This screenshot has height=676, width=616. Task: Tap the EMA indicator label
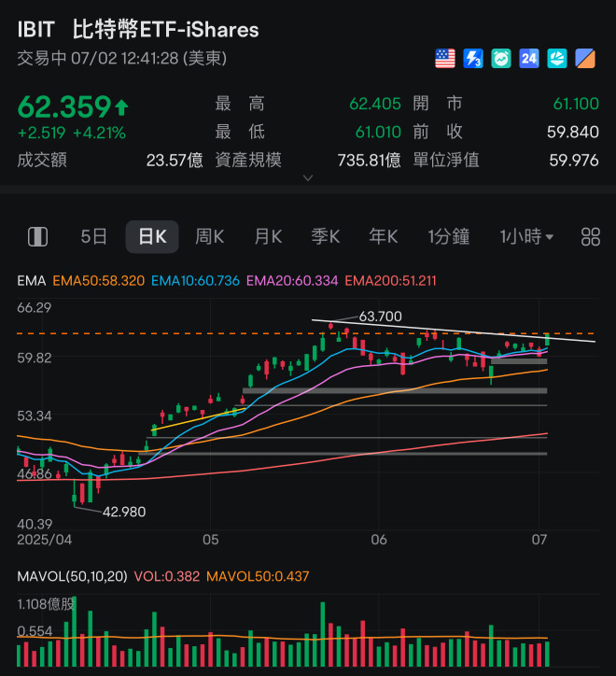pos(32,281)
